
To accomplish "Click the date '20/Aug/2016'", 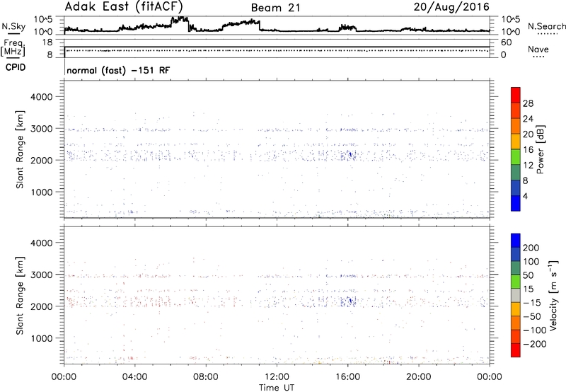I will point(451,7).
